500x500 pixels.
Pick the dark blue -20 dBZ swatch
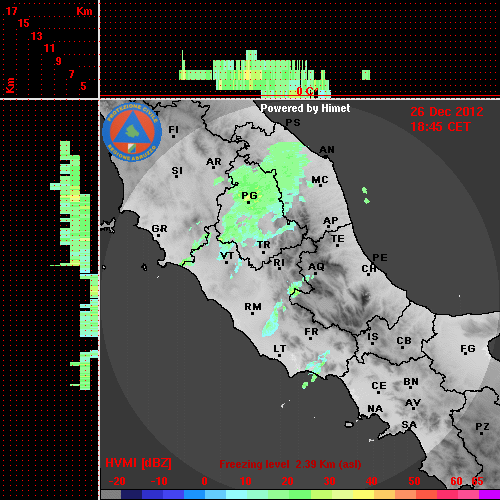click(131, 495)
